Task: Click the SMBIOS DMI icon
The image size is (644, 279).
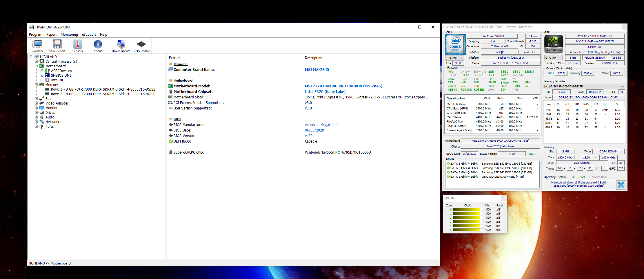Action: click(x=47, y=75)
